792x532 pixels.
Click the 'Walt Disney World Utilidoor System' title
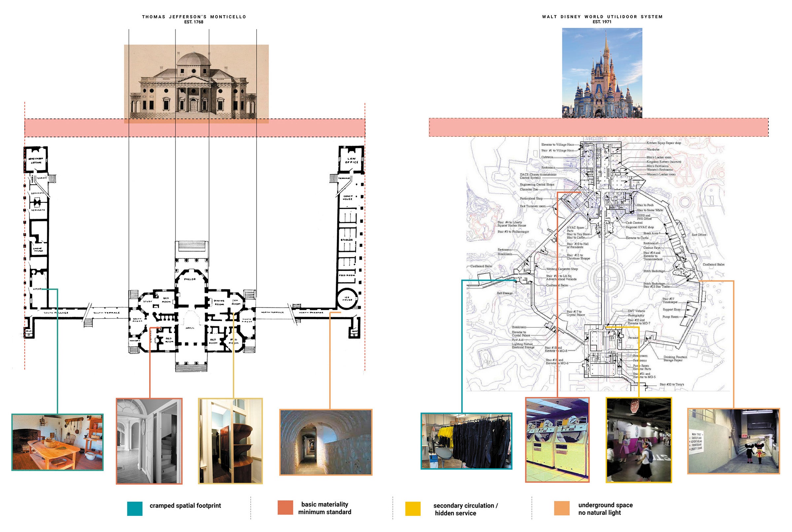pos(602,17)
